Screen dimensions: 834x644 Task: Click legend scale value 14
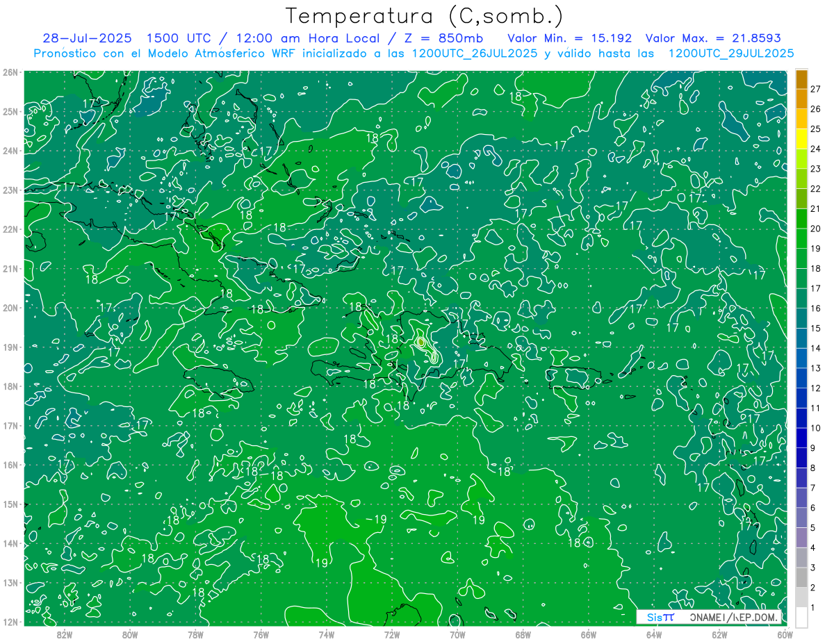pos(816,348)
